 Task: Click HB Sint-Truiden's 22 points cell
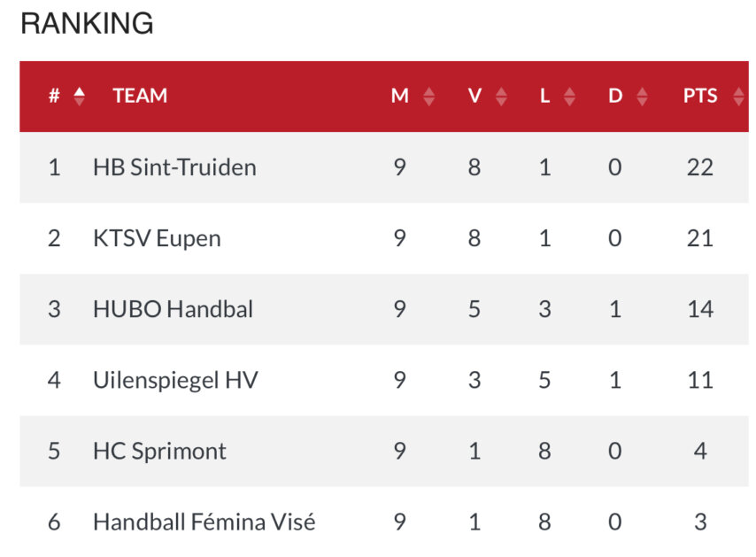pos(699,166)
